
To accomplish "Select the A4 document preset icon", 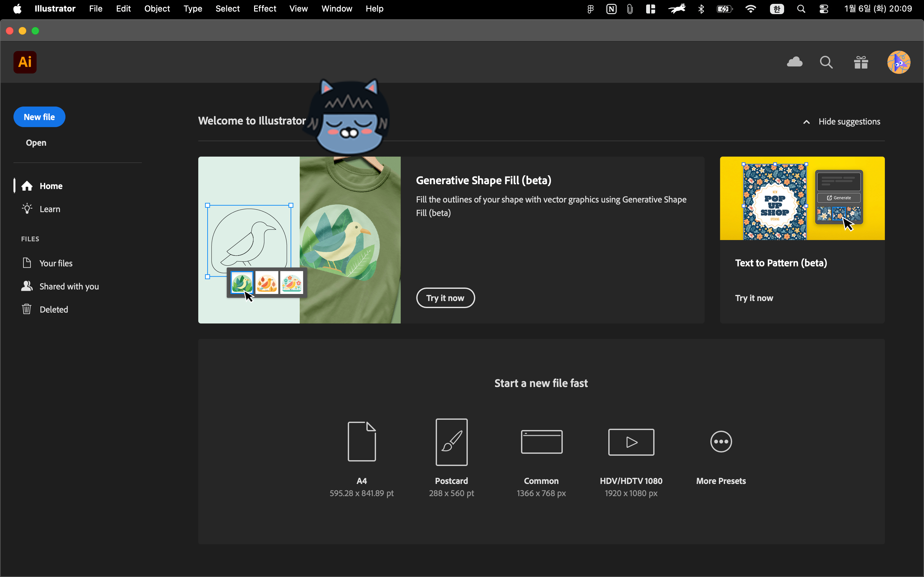I will pos(361,441).
